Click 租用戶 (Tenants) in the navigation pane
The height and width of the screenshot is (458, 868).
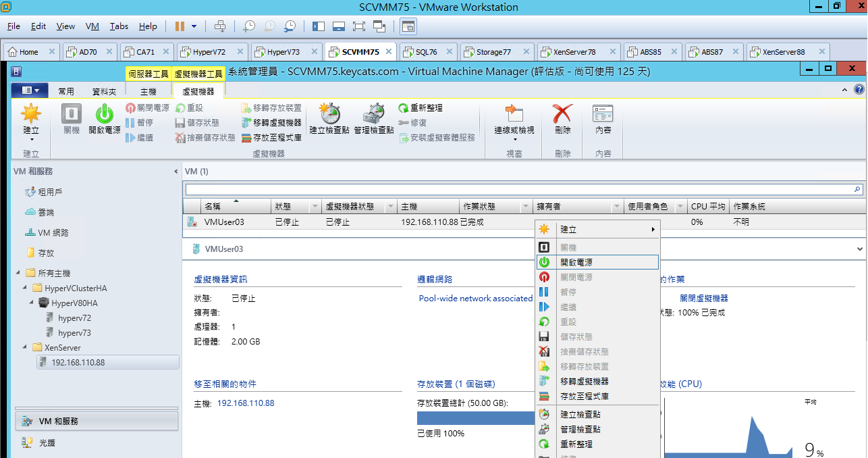coord(50,192)
